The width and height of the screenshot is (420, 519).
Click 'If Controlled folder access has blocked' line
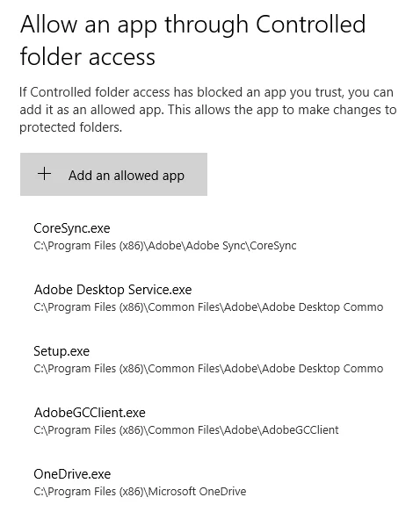tap(206, 92)
